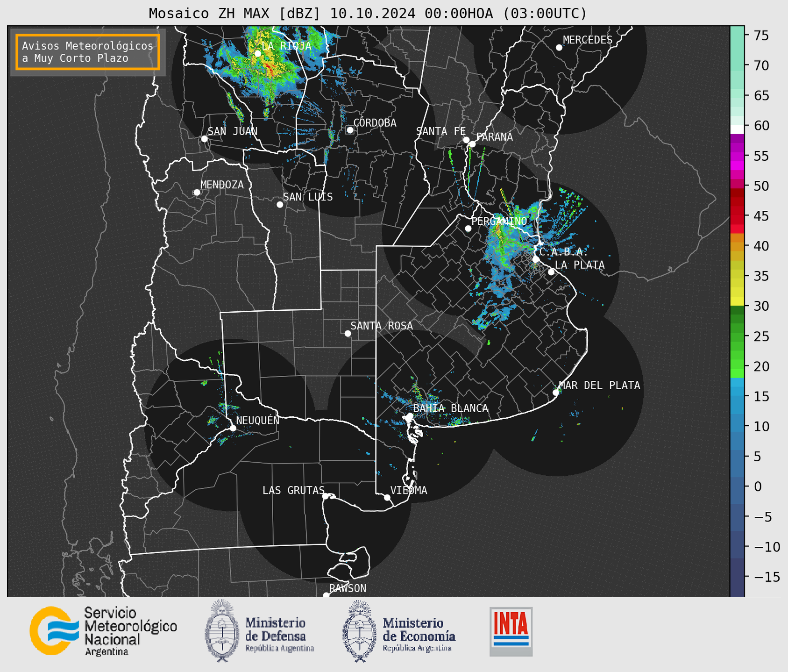This screenshot has width=788, height=672.
Task: Click the Mendoza city marker dot
Action: (x=197, y=193)
